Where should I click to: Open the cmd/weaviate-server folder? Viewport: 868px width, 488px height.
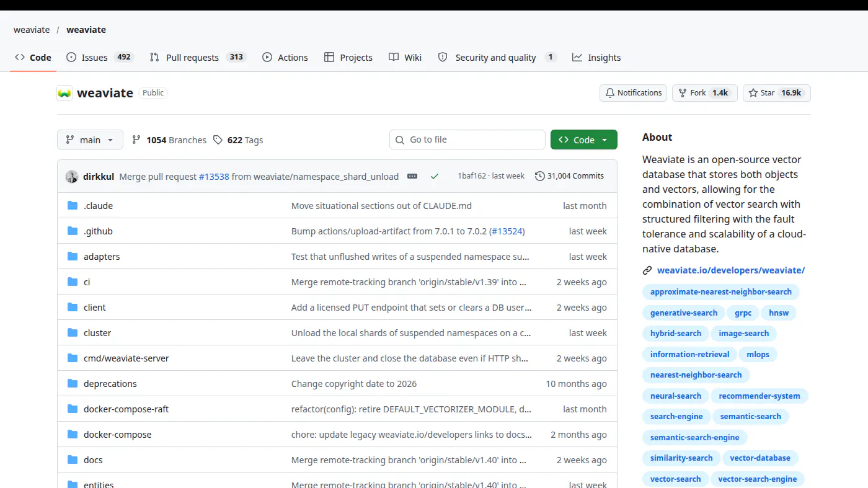point(126,358)
